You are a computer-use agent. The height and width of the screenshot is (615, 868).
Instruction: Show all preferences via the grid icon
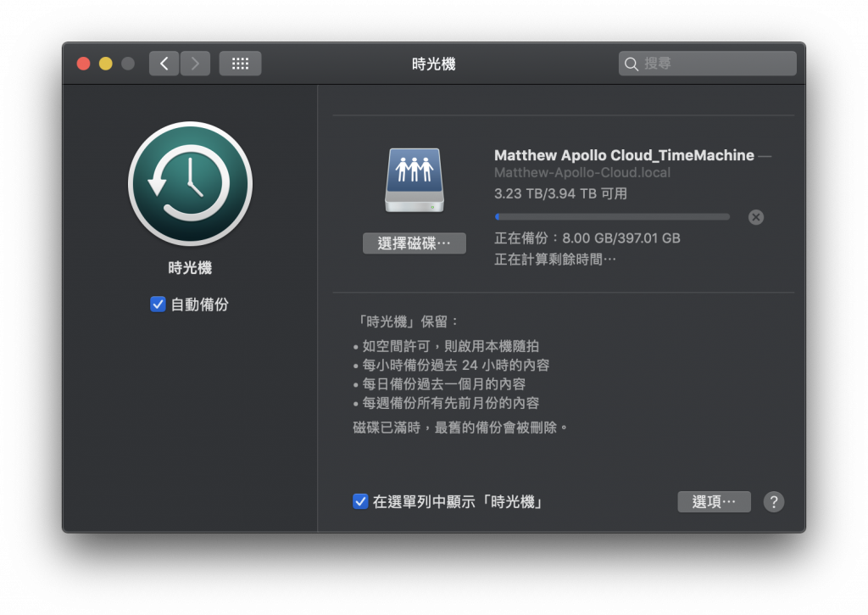pos(240,64)
